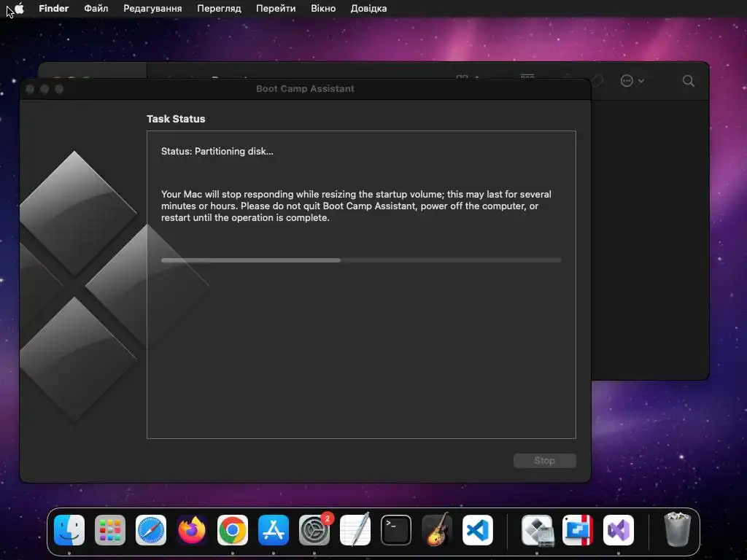Open System Preferences with badge 2
Viewport: 747px width, 560px height.
(314, 530)
